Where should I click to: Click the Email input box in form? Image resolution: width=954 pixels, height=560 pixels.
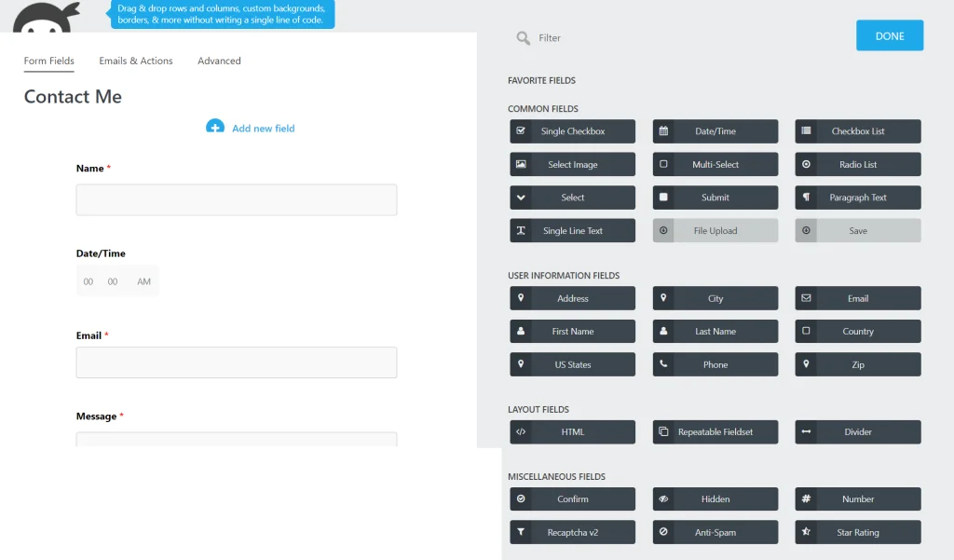pyautogui.click(x=237, y=362)
